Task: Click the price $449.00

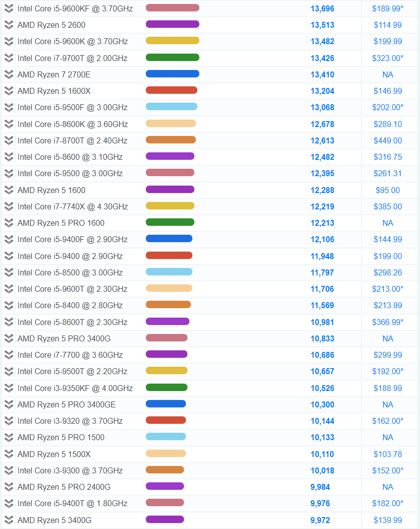Action: (x=388, y=140)
